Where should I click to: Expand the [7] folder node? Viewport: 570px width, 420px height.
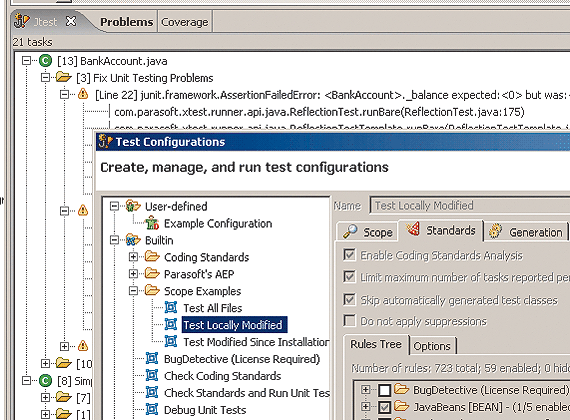pos(45,397)
